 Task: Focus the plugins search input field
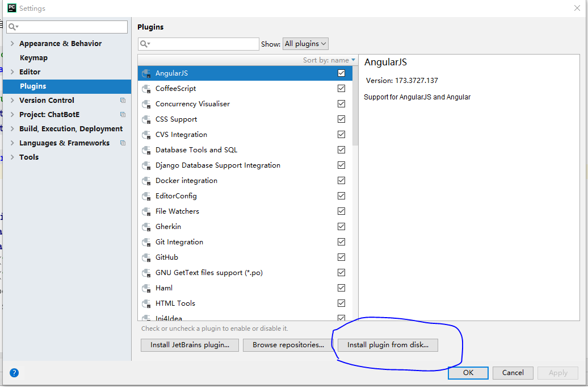coord(199,44)
